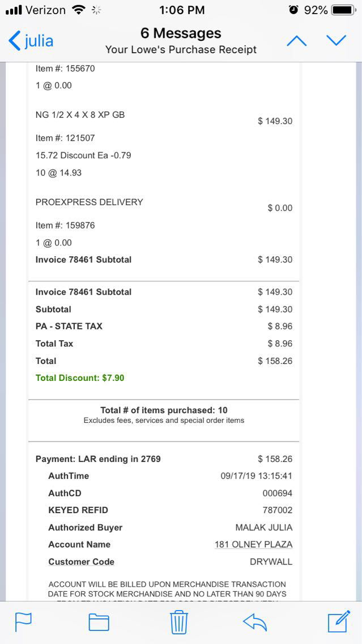This screenshot has width=362, height=644.
Task: Tap the battery indicator in status bar
Action: click(x=343, y=10)
